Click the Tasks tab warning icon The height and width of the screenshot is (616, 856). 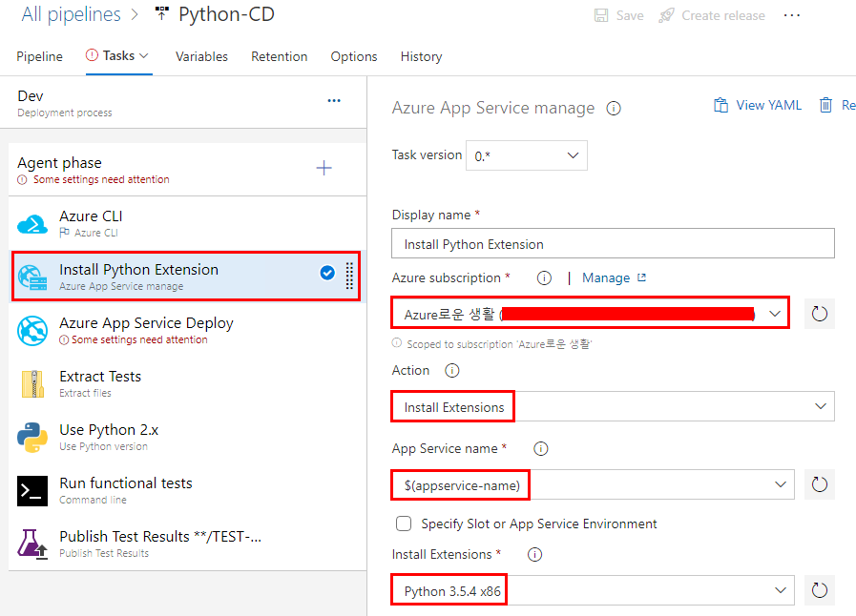pyautogui.click(x=93, y=55)
